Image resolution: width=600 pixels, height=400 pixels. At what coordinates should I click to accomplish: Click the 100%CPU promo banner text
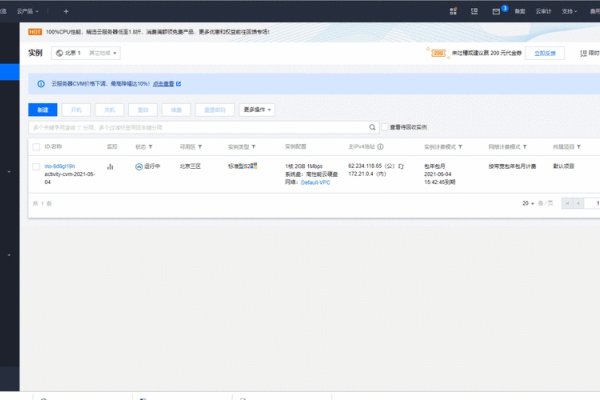tap(157, 32)
